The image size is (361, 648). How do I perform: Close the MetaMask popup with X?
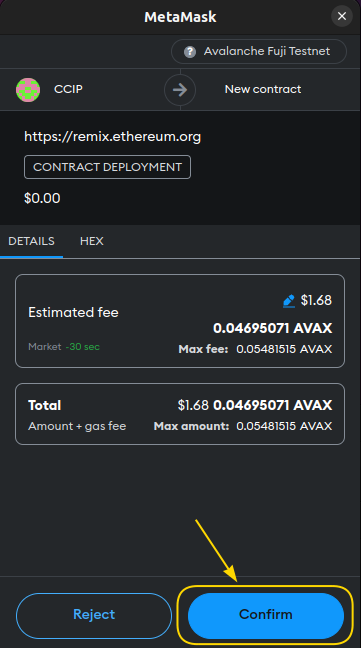pyautogui.click(x=342, y=17)
